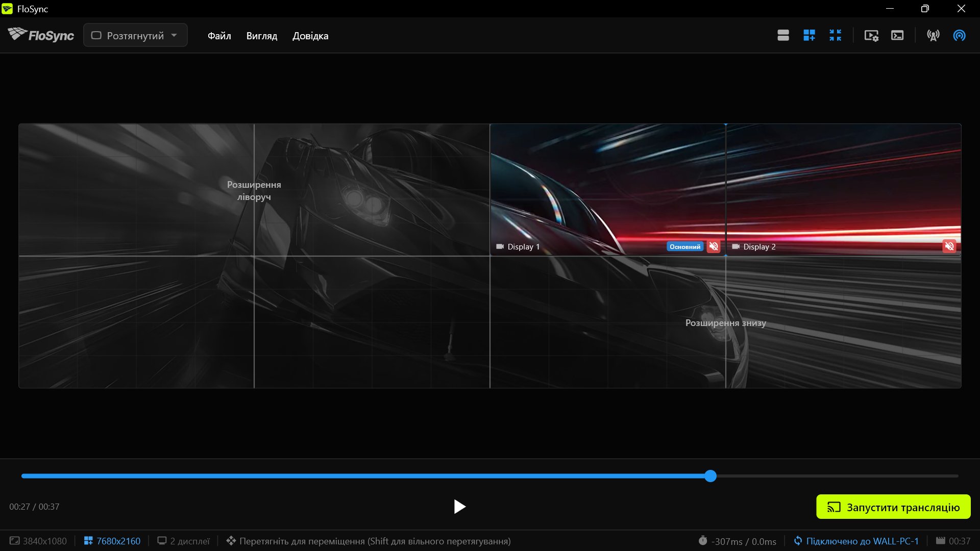Open the Файл menu

[219, 36]
